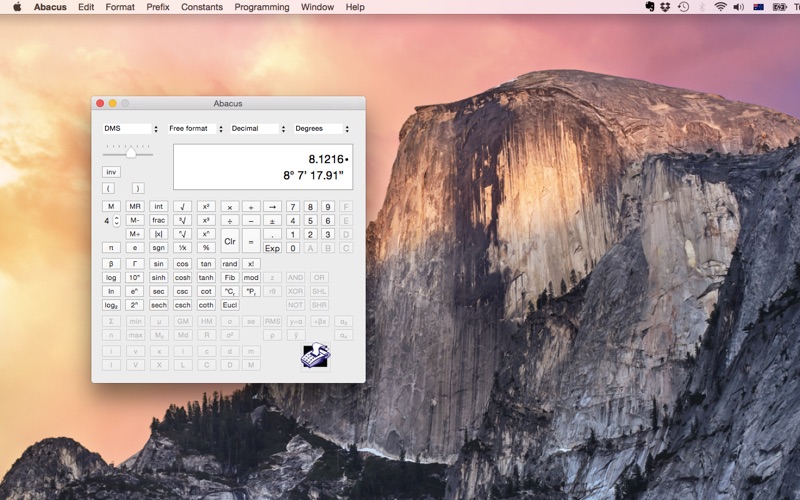Open the volume control in the menu bar
The image size is (800, 500).
point(738,7)
